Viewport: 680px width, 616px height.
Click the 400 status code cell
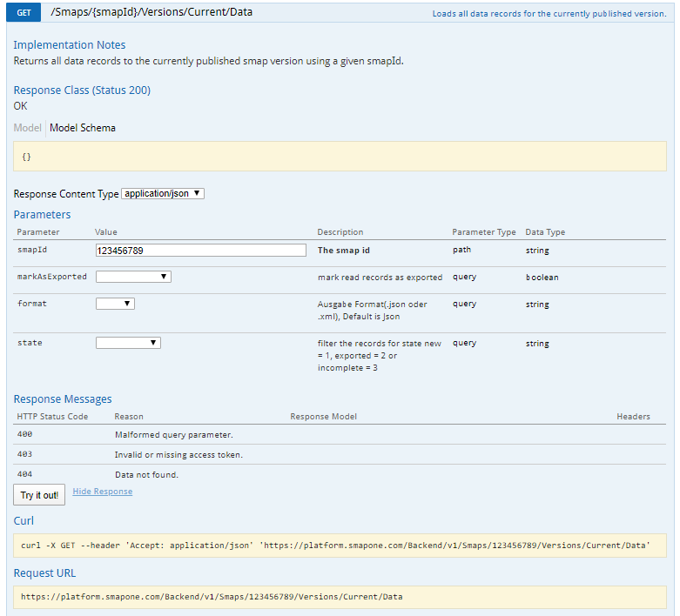24,434
